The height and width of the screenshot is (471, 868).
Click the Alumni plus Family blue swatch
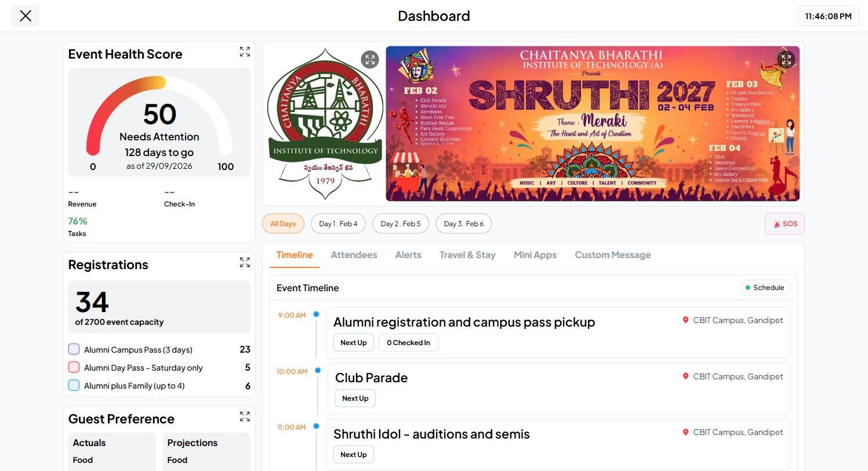tap(74, 385)
